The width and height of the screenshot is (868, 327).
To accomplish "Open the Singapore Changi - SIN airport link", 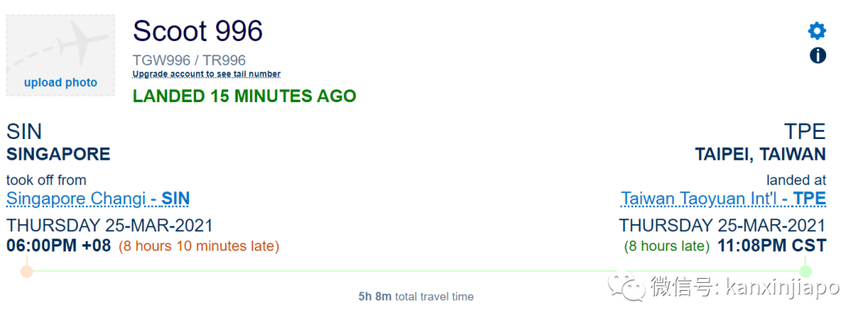I will [98, 198].
